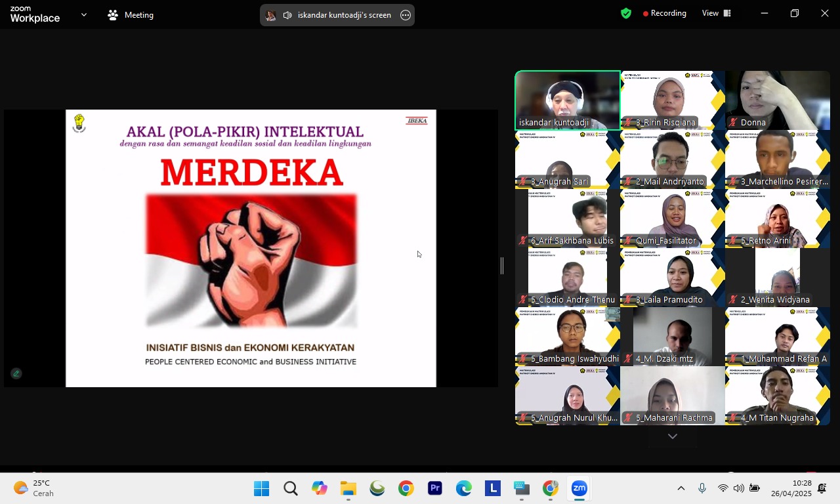
Task: Open Google Chrome from the taskbar
Action: (406, 489)
